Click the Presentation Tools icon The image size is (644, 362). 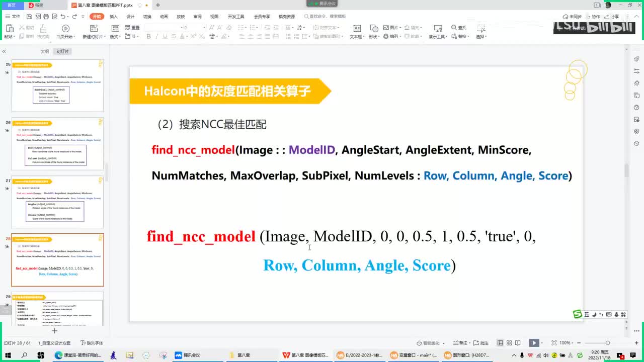pyautogui.click(x=437, y=28)
